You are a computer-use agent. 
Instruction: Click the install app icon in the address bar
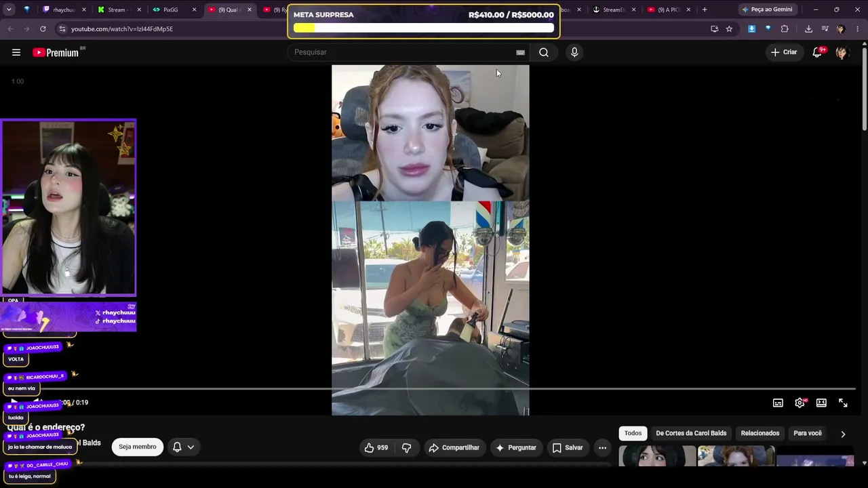714,29
